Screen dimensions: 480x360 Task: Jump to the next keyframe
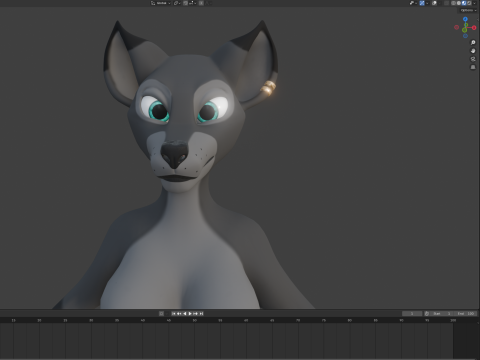(x=195, y=313)
